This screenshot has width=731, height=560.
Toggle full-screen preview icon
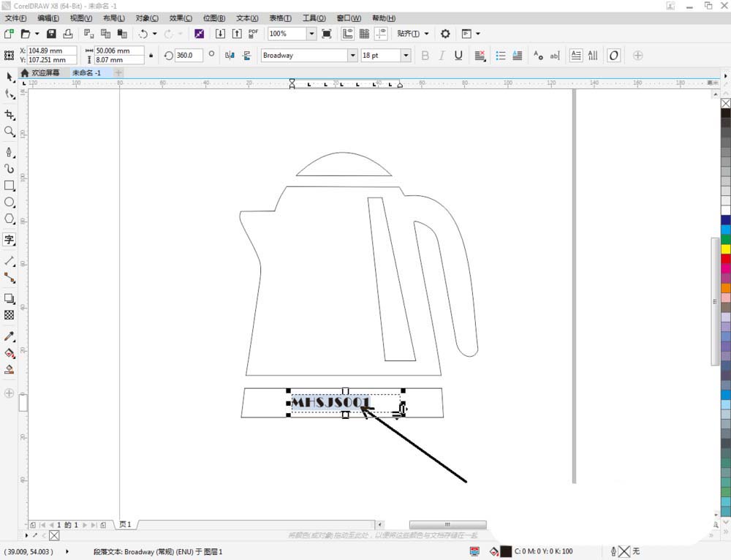327,34
